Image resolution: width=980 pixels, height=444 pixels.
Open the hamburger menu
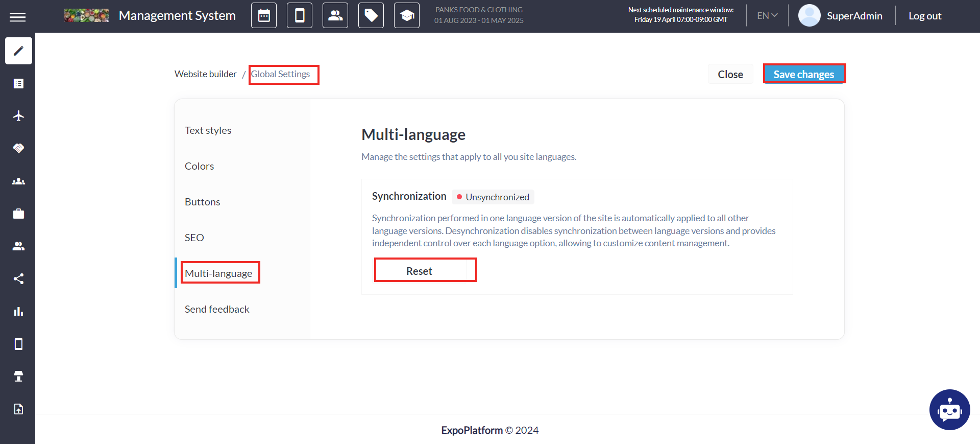click(17, 17)
